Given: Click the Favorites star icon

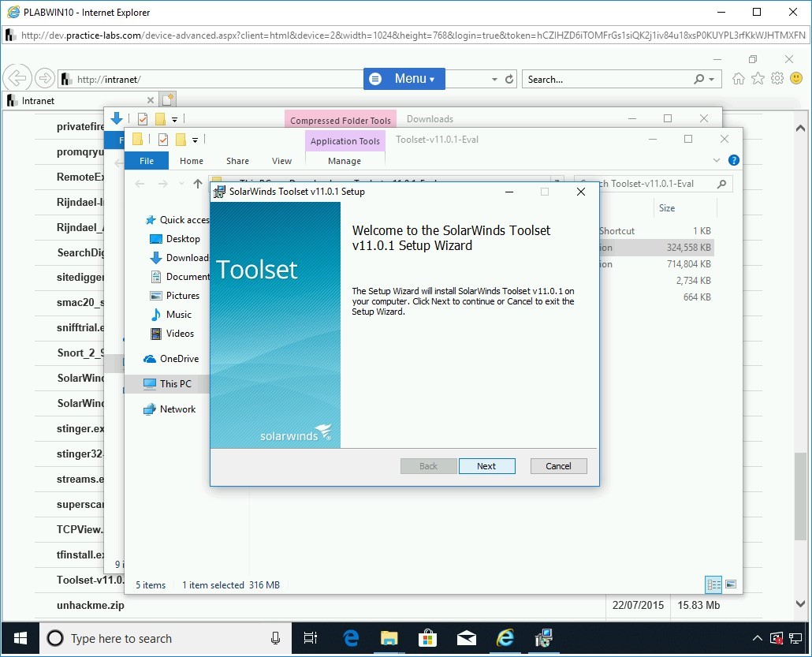Looking at the screenshot, I should [758, 79].
